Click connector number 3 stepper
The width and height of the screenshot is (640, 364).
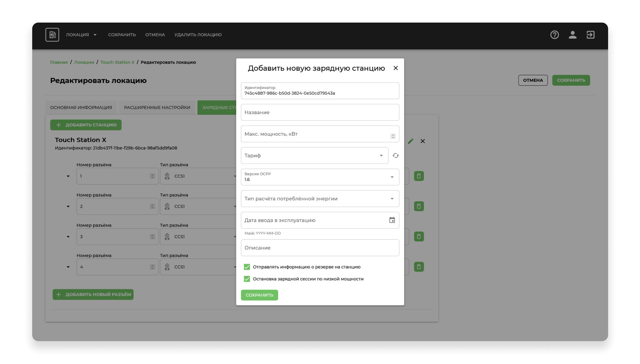point(152,237)
